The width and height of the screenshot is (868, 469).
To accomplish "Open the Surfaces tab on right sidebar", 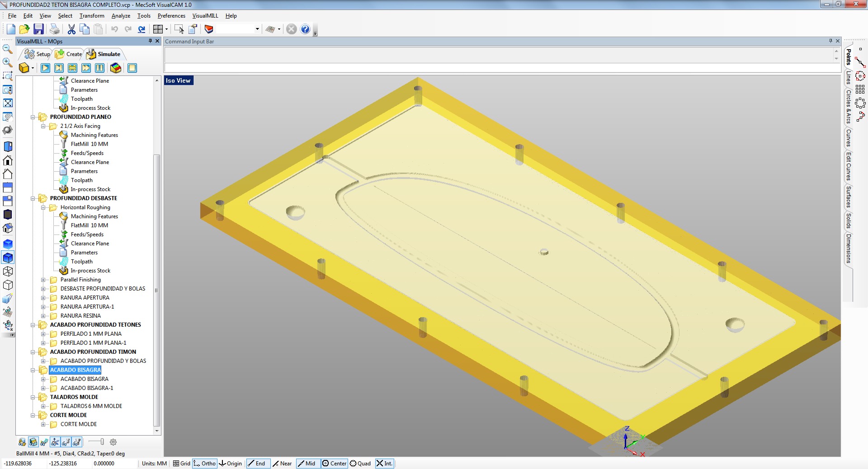I will click(848, 197).
